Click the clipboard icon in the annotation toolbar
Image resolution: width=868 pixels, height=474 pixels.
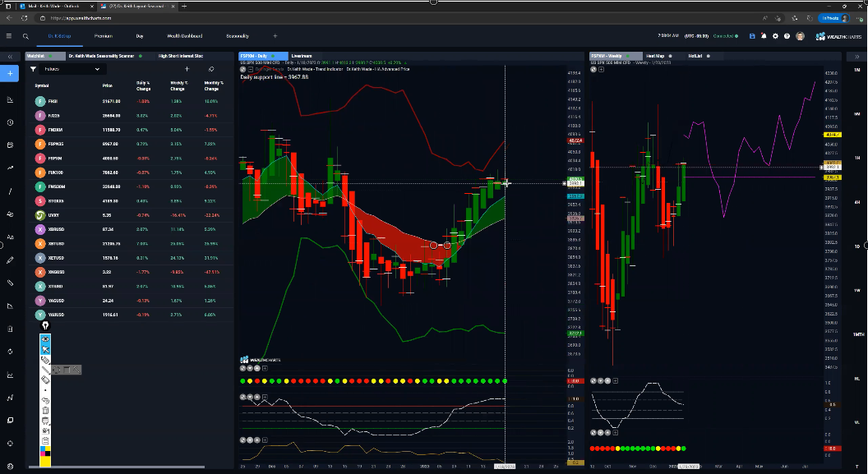(x=45, y=441)
